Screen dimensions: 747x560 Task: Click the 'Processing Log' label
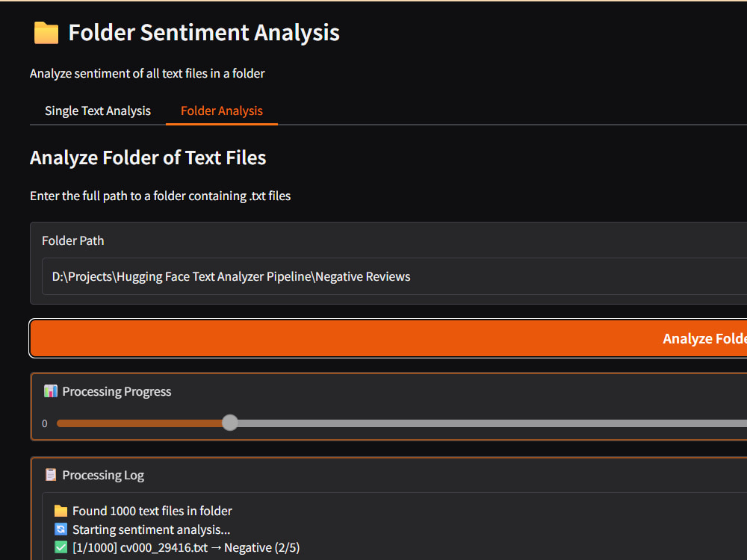click(103, 475)
